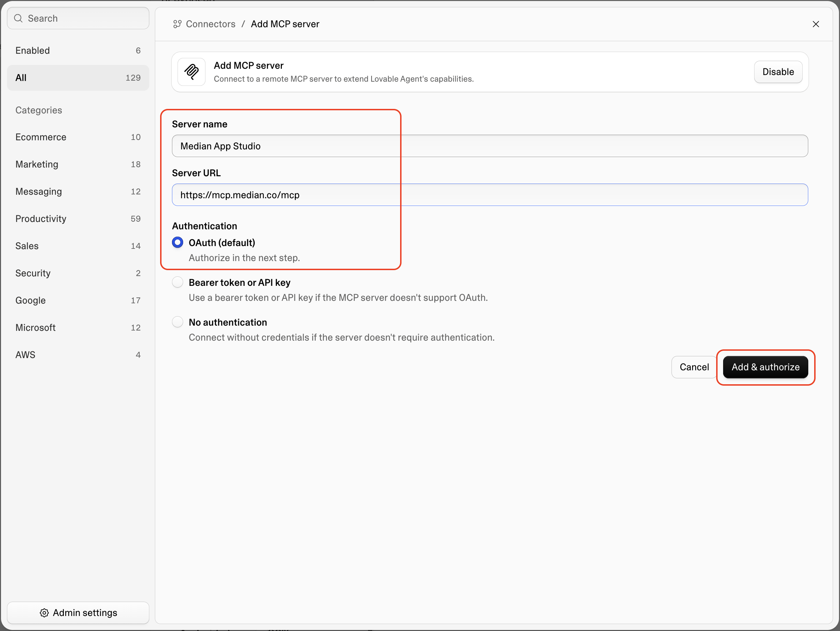This screenshot has width=840, height=631.
Task: Show All connectors
Action: 78,77
